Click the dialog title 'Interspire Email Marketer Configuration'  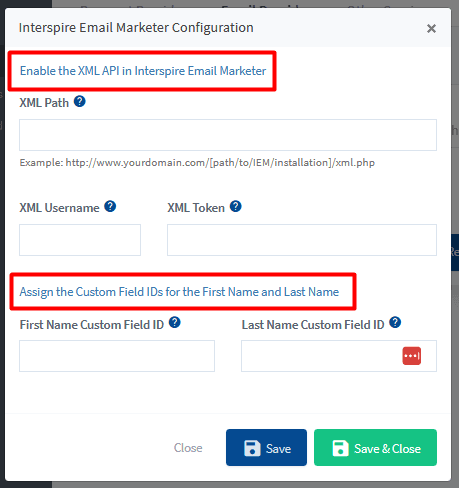136,28
